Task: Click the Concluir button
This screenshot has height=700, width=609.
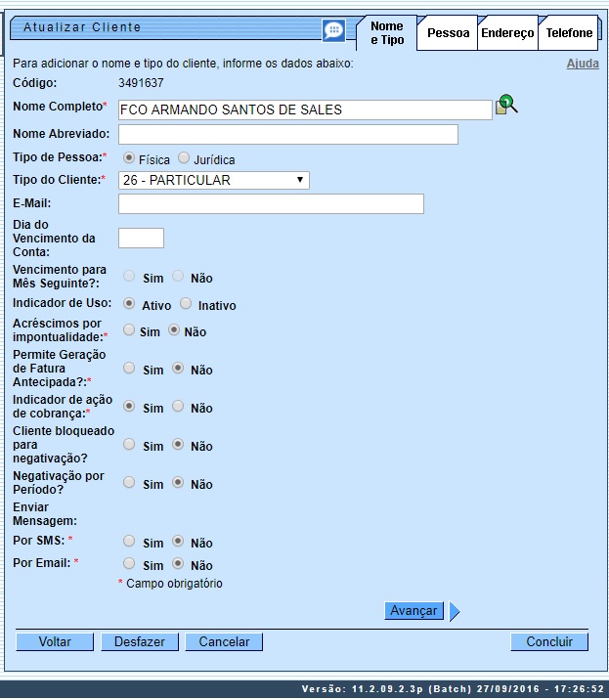Action: (549, 642)
